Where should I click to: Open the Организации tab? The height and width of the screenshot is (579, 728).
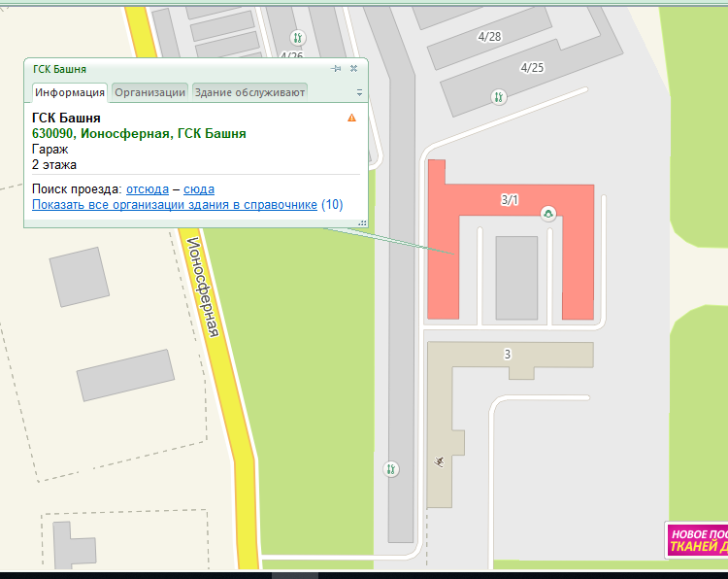coord(150,92)
